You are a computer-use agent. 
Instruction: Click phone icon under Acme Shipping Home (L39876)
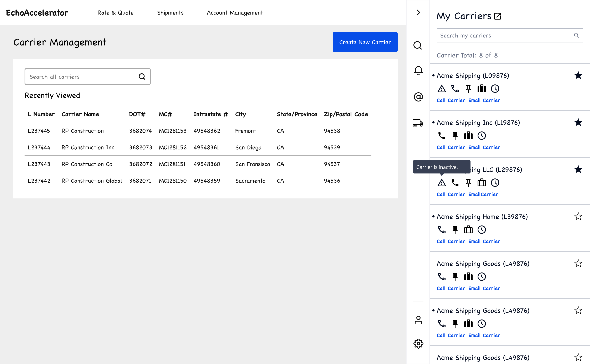tap(442, 230)
